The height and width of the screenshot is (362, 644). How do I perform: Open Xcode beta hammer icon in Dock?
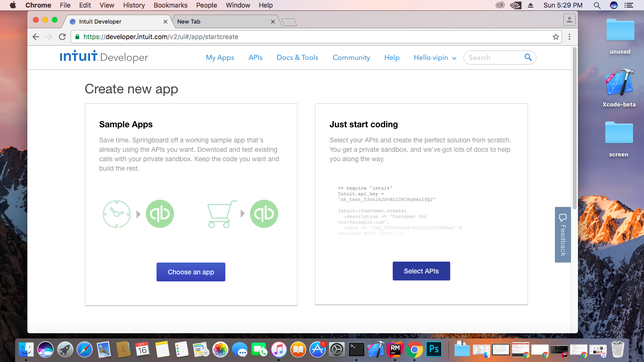click(x=376, y=350)
